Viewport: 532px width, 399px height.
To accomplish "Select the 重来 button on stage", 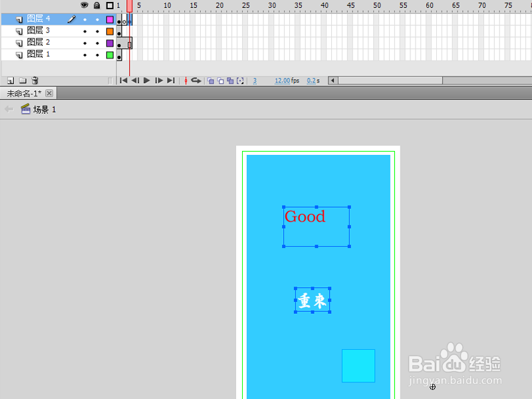I will (313, 301).
